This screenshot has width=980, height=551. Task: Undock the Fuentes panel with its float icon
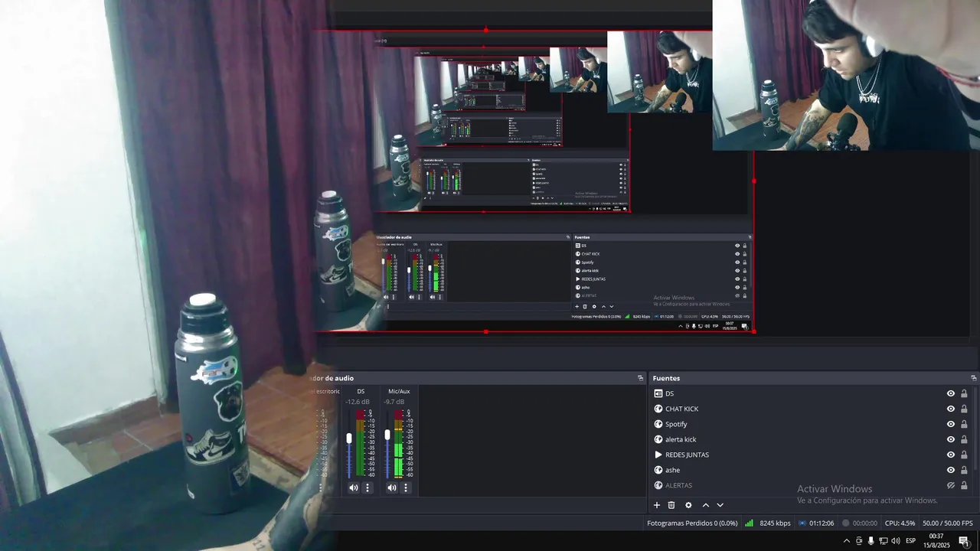[x=974, y=378]
